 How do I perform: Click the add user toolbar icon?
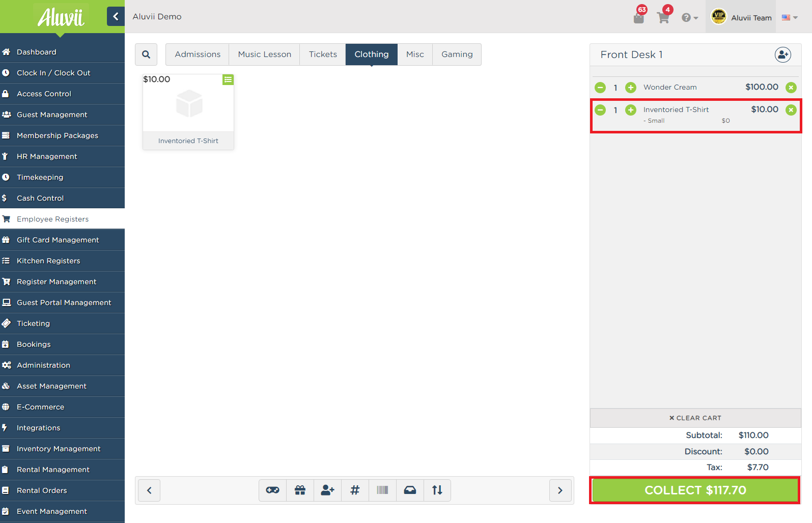[327, 490]
